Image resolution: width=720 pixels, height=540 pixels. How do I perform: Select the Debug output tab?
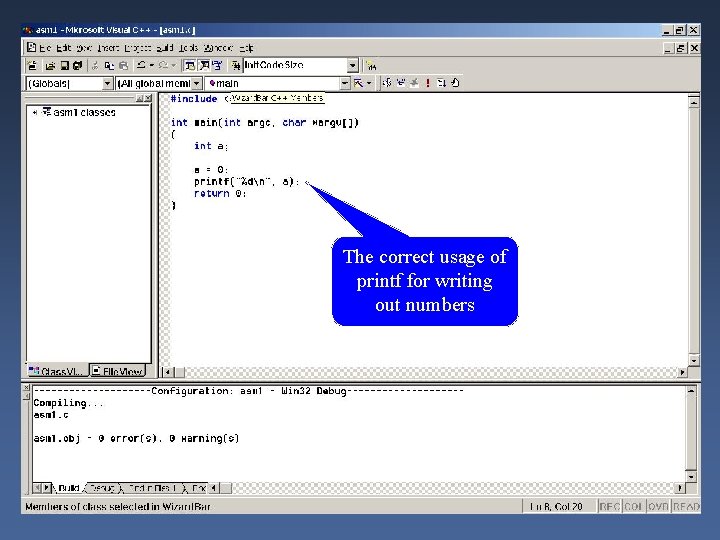(102, 488)
